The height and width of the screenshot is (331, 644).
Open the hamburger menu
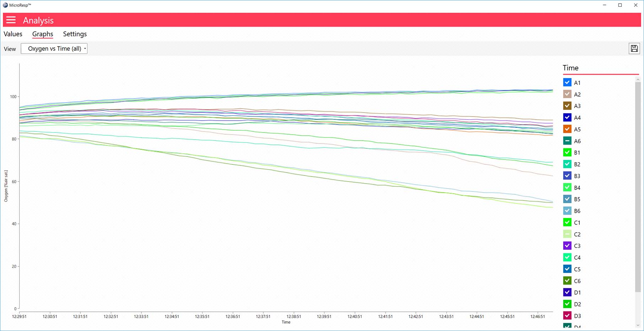(x=11, y=20)
